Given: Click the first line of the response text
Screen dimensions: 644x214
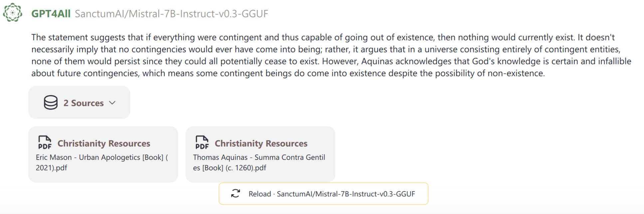Looking at the screenshot, I should pos(323,37).
